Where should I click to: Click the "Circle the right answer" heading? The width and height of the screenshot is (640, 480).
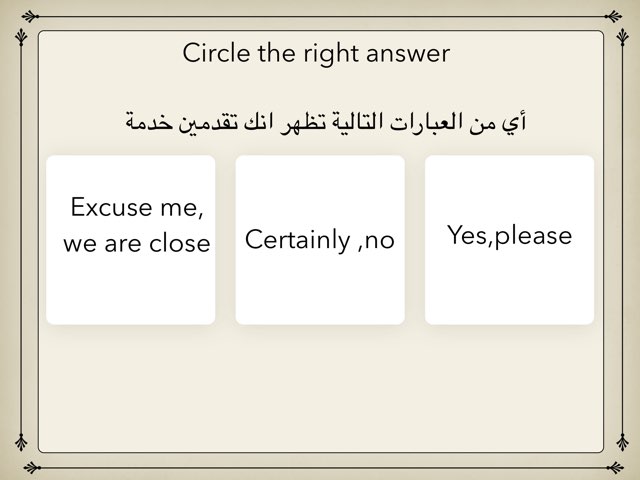coord(316,53)
